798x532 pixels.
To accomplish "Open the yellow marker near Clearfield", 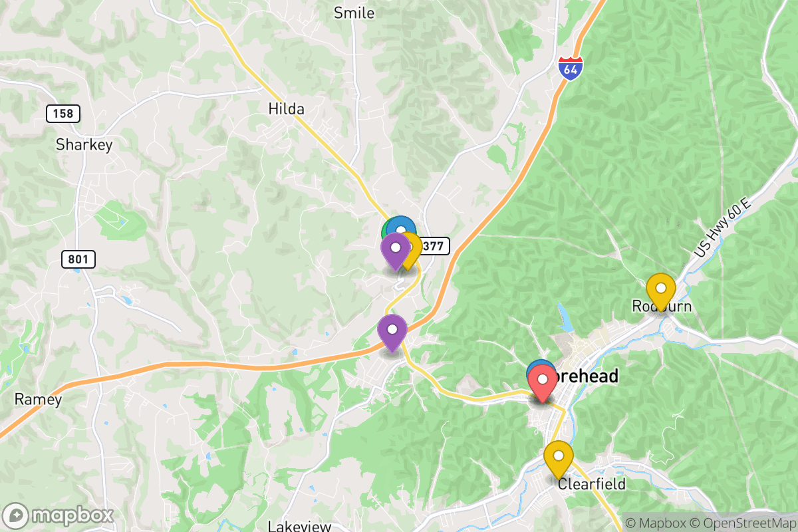I will click(558, 460).
